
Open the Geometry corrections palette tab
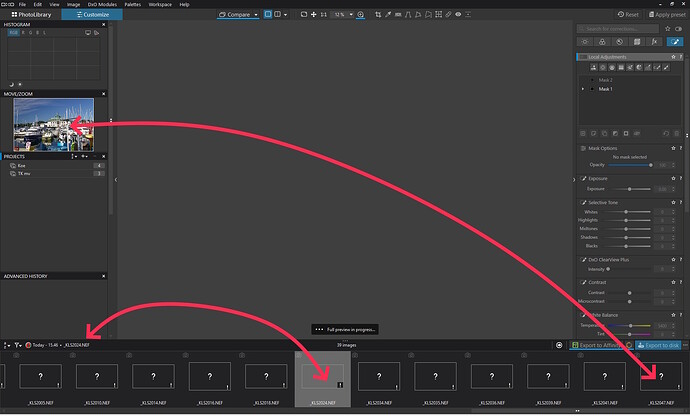pos(637,42)
